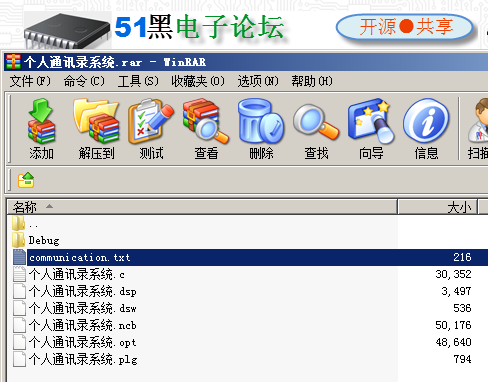Click the parent '..' folder icon
488x382 pixels.
pyautogui.click(x=18, y=223)
